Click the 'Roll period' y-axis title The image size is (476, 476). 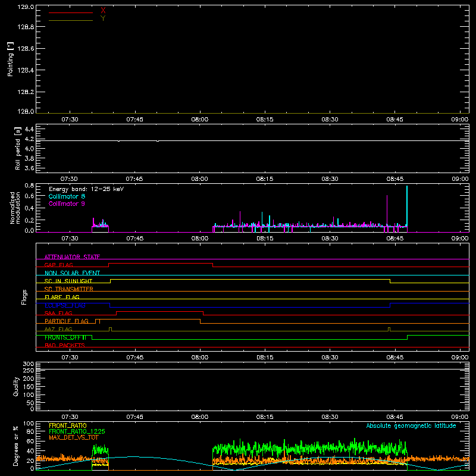click(17, 148)
